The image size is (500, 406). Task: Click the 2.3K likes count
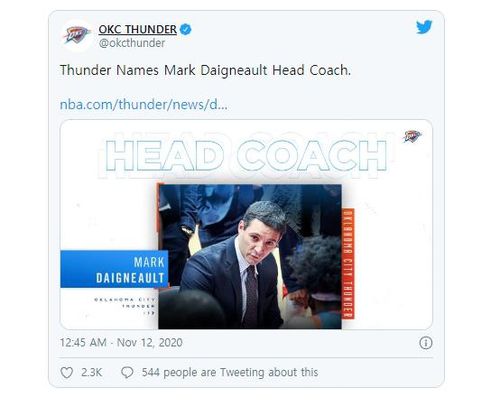(x=92, y=372)
